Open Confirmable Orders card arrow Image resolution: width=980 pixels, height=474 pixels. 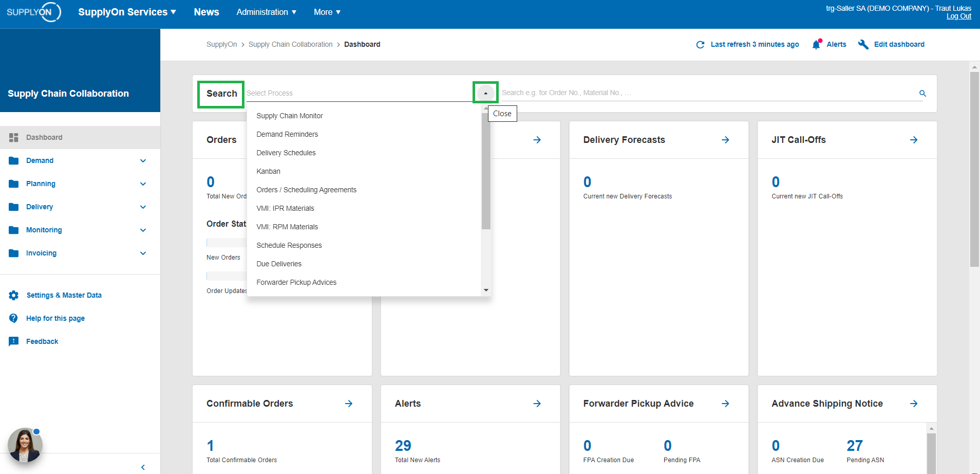[349, 404]
